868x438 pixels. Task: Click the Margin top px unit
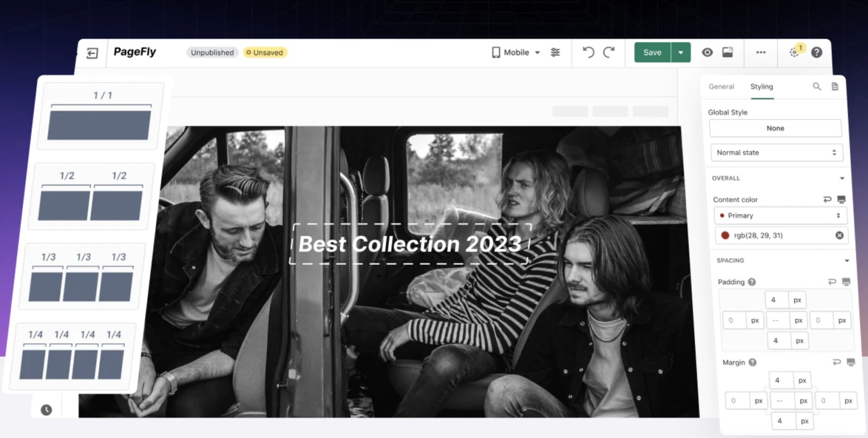pos(802,381)
